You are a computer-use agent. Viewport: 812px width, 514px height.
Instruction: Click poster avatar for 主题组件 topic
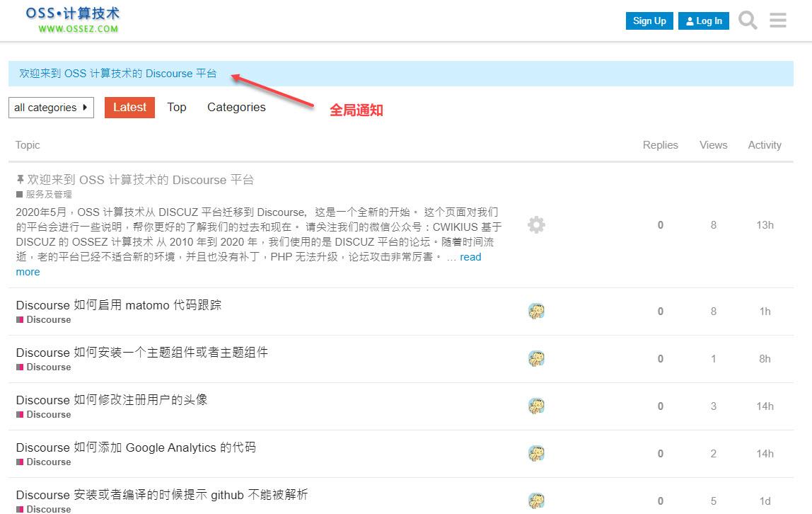(536, 358)
